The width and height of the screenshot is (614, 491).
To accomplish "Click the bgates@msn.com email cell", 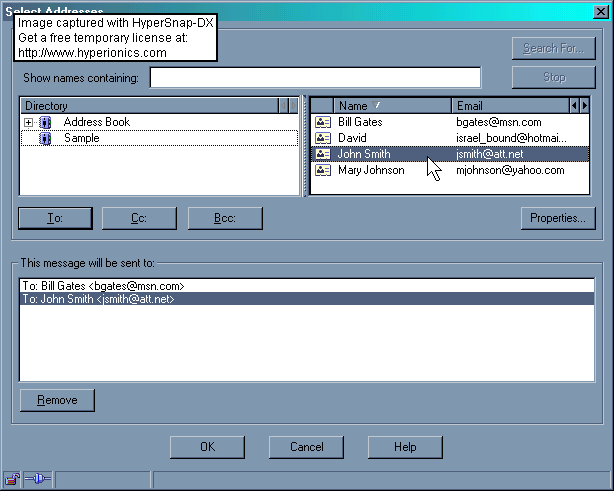I will [x=499, y=122].
